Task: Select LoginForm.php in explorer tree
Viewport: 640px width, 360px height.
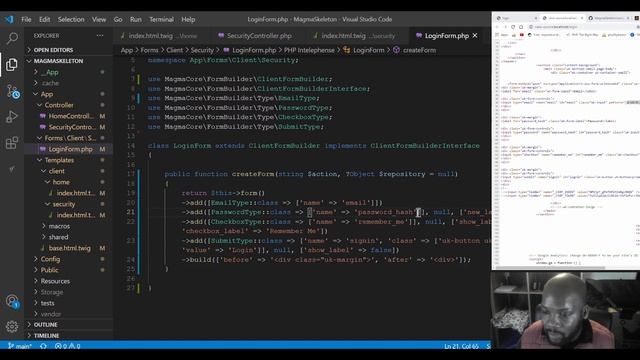Action: tap(70, 149)
